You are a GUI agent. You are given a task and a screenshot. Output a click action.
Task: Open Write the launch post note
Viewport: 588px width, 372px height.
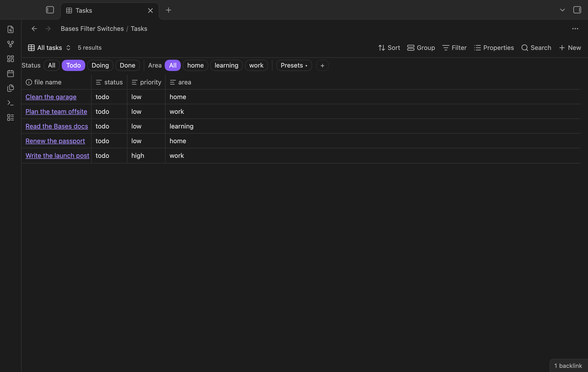click(57, 156)
